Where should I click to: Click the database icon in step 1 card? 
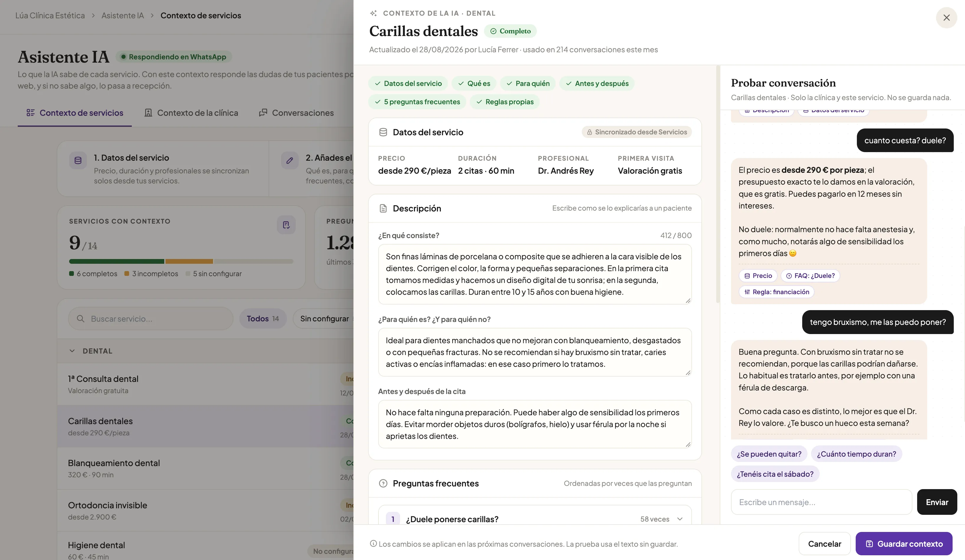click(x=78, y=160)
